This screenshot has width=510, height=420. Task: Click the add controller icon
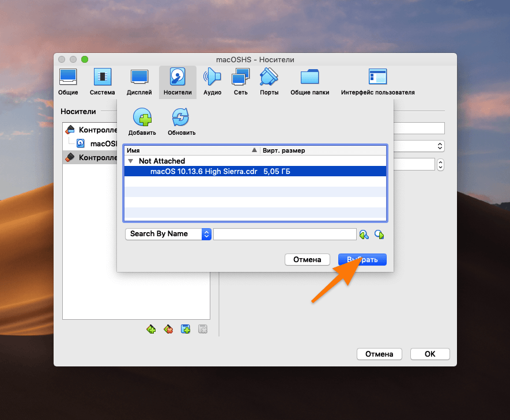pos(151,330)
